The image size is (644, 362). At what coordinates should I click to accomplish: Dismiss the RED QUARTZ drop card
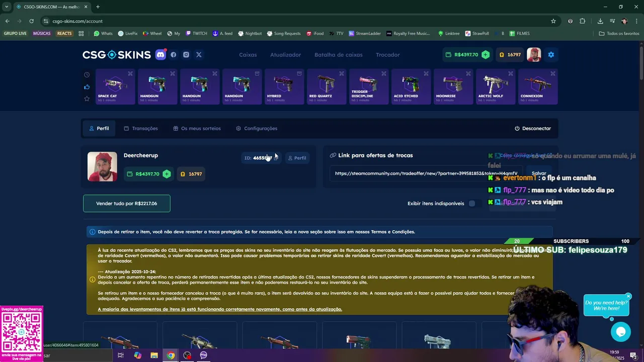pos(342,73)
